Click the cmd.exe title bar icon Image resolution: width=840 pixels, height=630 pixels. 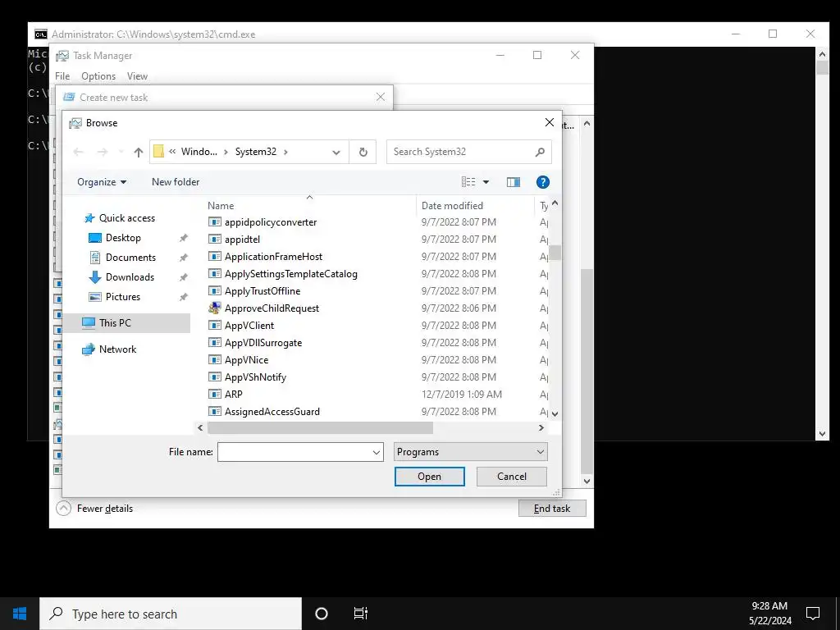(41, 34)
